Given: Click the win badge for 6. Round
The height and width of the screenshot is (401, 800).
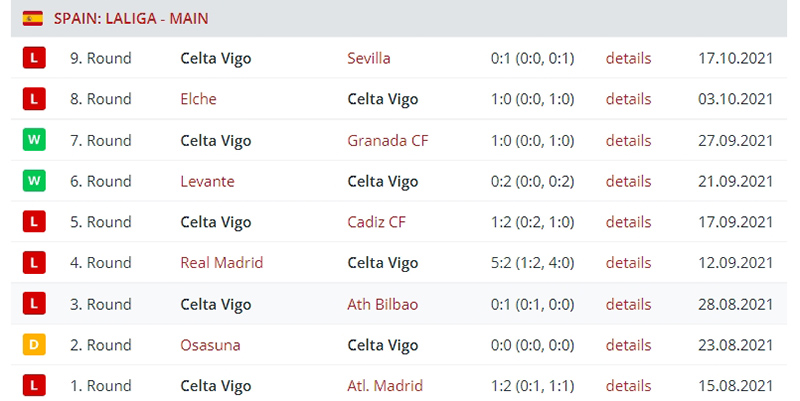Looking at the screenshot, I should (34, 181).
